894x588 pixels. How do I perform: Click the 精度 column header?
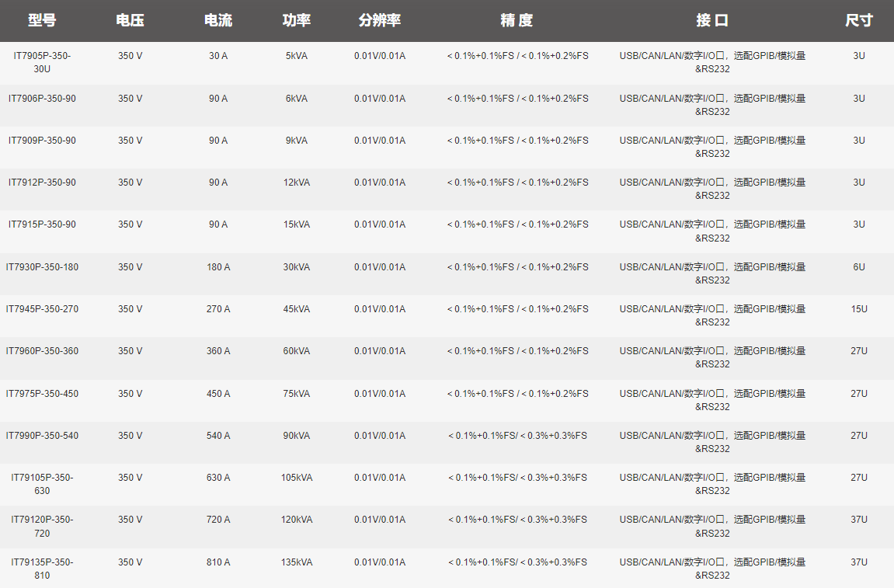click(x=517, y=20)
